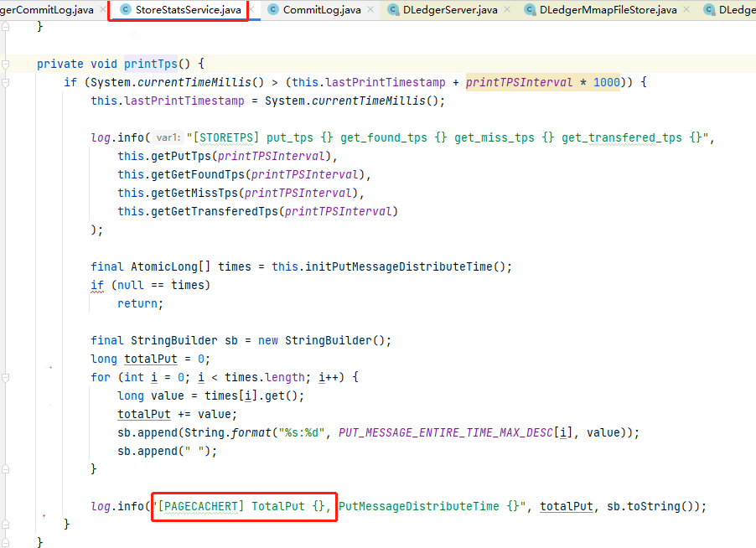Click the 'totalPut += value' statement
Image resolution: width=756 pixels, height=548 pixels.
point(178,414)
